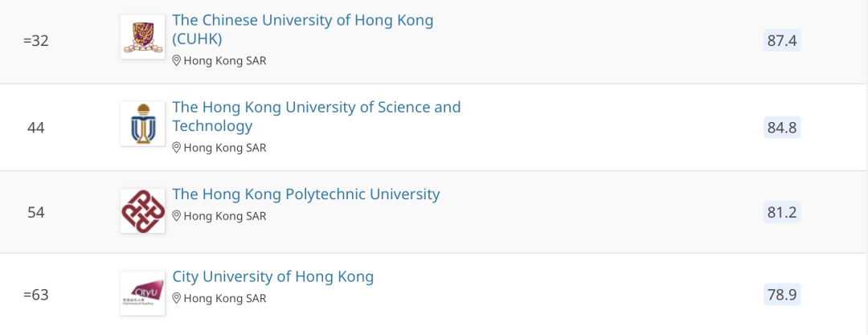The height and width of the screenshot is (335, 868).
Task: Open The Hong Kong Polytechnic University link
Action: point(306,194)
